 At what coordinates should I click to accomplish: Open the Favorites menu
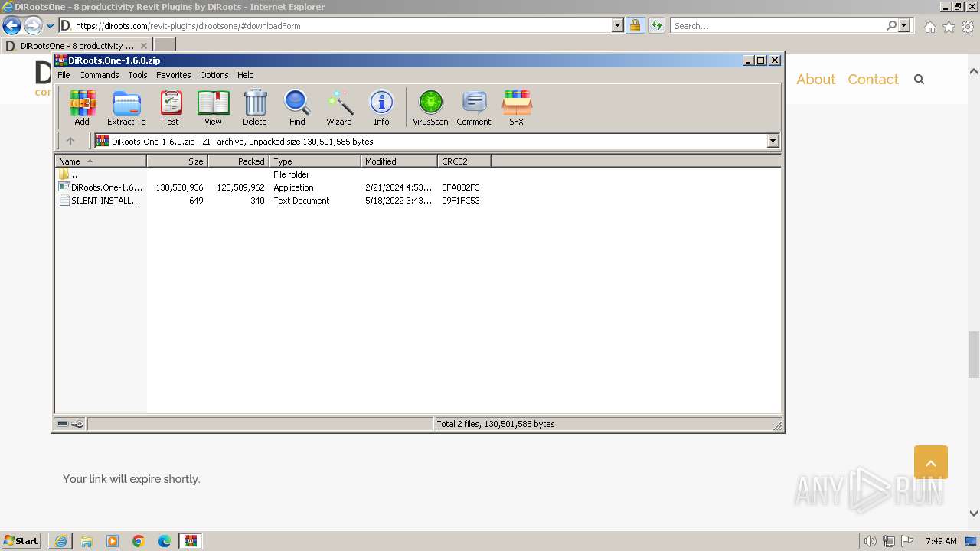click(x=174, y=75)
